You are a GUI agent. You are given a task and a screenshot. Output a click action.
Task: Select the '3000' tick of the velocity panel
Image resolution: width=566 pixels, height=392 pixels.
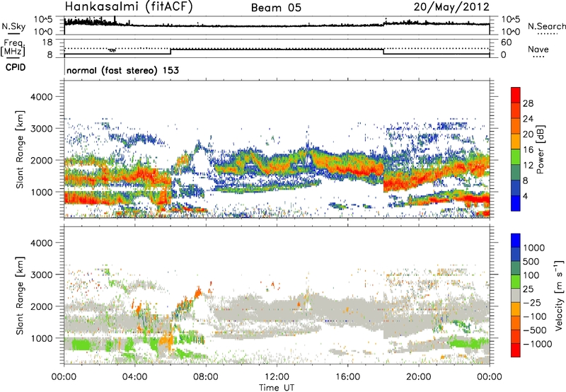[41, 275]
